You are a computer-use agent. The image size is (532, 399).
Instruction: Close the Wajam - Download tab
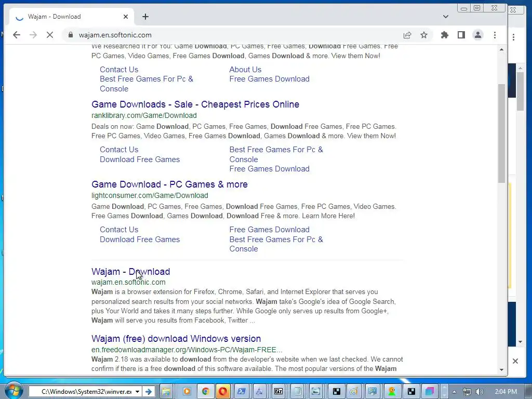click(x=126, y=17)
